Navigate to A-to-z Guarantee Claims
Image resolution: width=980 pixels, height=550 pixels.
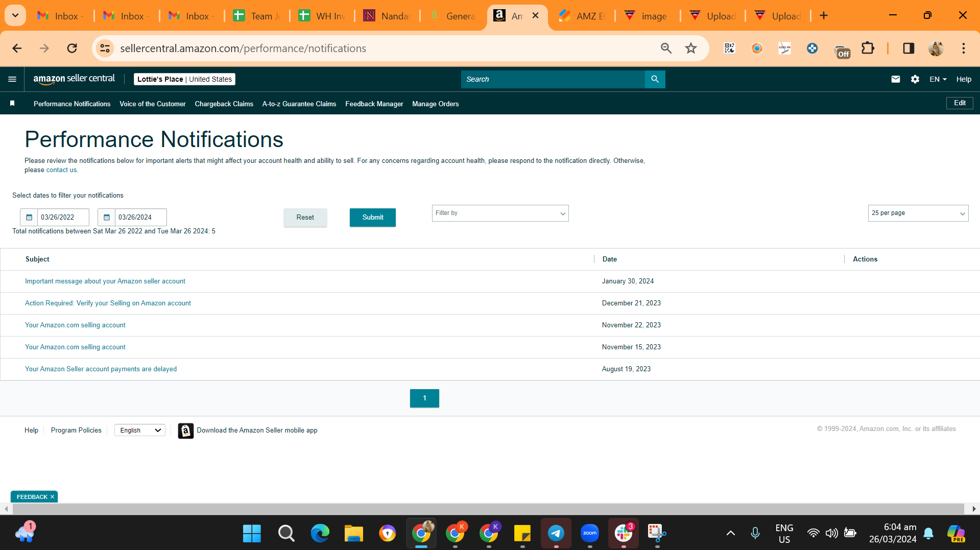point(299,104)
